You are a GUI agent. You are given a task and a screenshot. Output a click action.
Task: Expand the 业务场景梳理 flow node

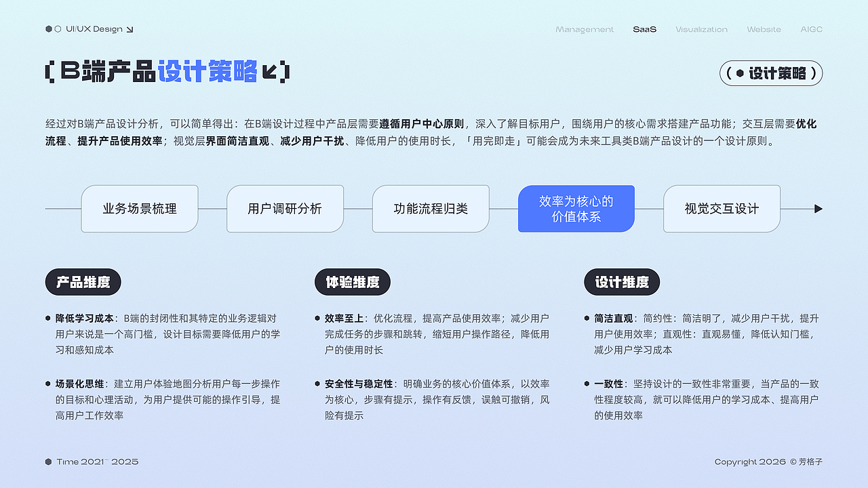coord(140,209)
